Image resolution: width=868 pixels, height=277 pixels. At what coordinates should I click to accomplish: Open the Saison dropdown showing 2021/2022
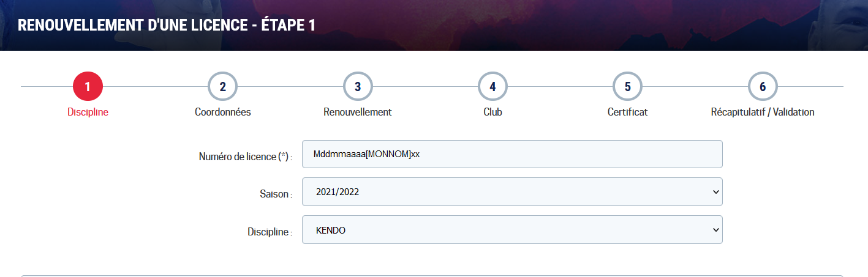[512, 192]
